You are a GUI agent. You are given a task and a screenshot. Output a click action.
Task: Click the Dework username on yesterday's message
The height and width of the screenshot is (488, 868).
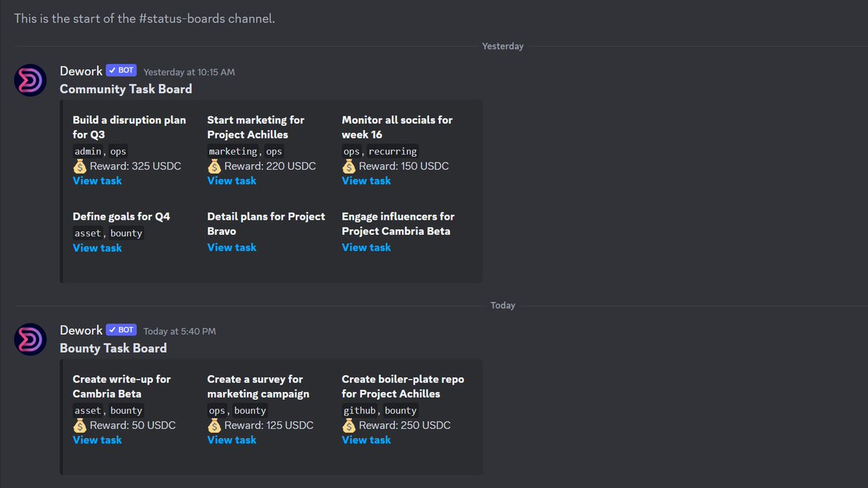(81, 71)
